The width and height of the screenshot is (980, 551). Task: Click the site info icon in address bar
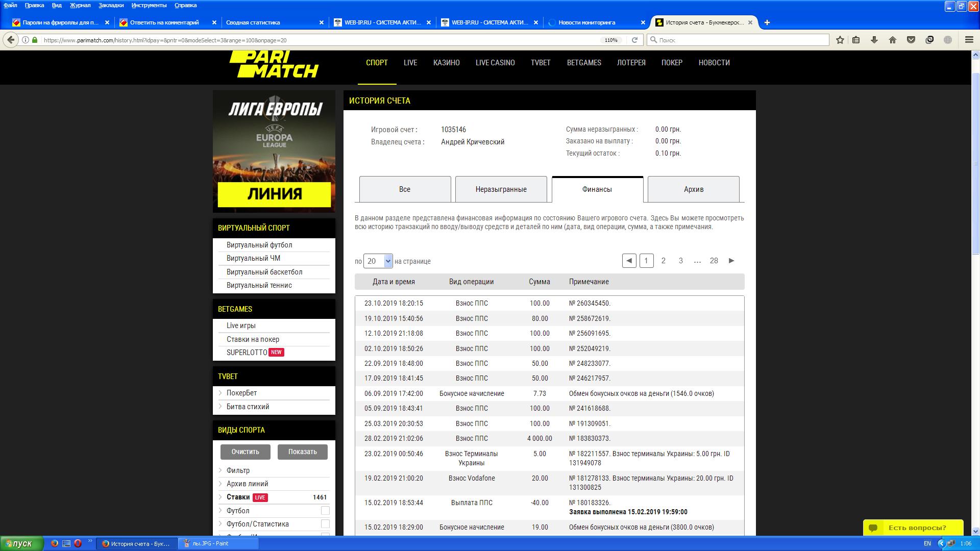pos(26,40)
